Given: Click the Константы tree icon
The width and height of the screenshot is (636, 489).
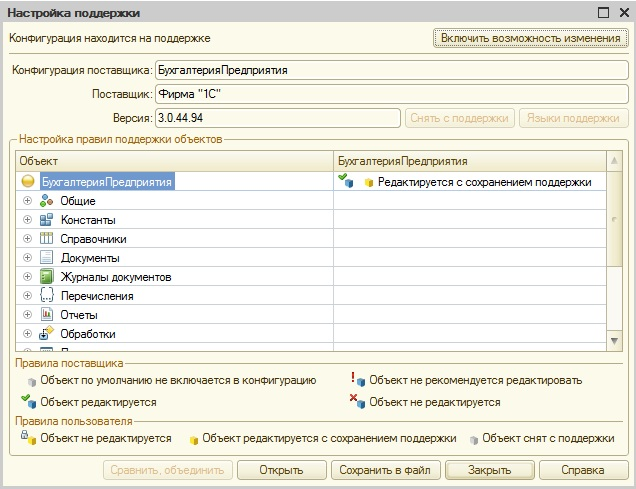Looking at the screenshot, I should (46, 220).
